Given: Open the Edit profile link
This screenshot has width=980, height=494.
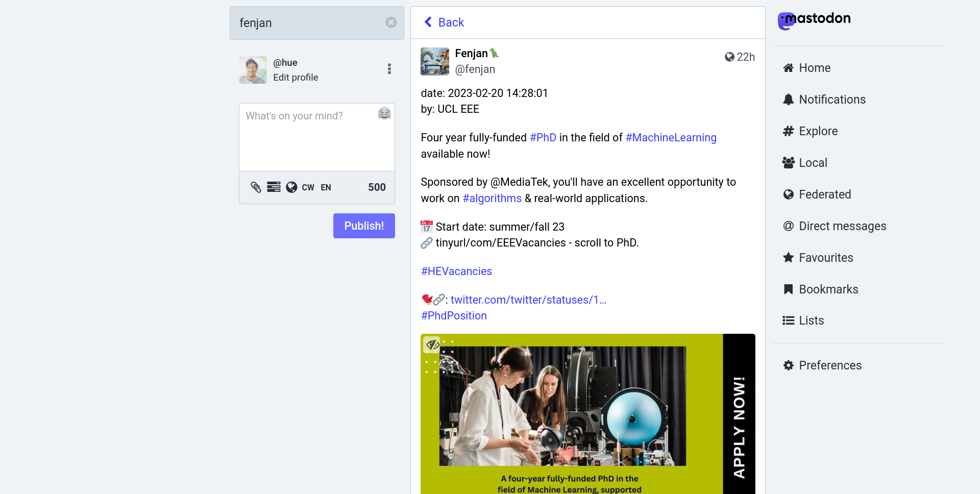Looking at the screenshot, I should pos(296,78).
